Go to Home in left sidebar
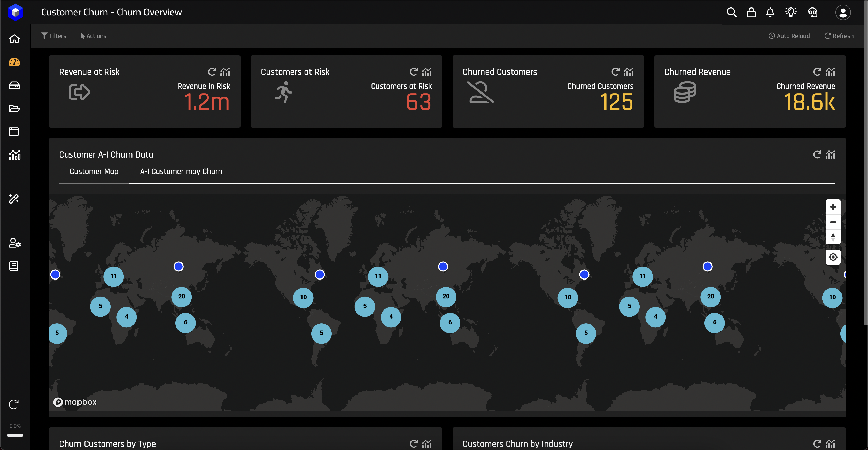 (x=14, y=39)
